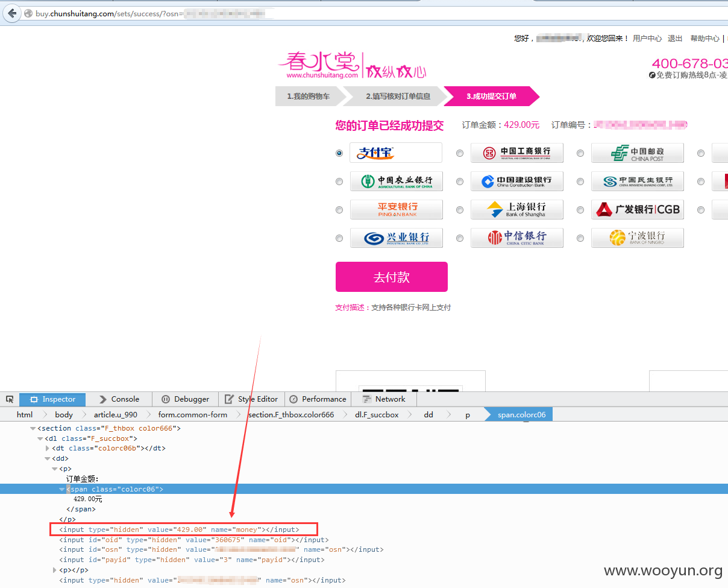Click the element picker icon in devtools
Image resolution: width=728 pixels, height=588 pixels.
(10, 399)
